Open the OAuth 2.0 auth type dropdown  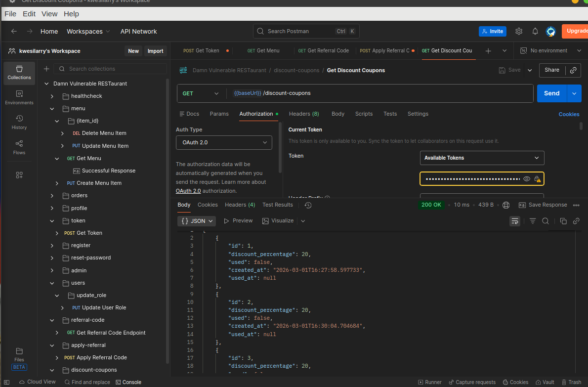tap(224, 143)
